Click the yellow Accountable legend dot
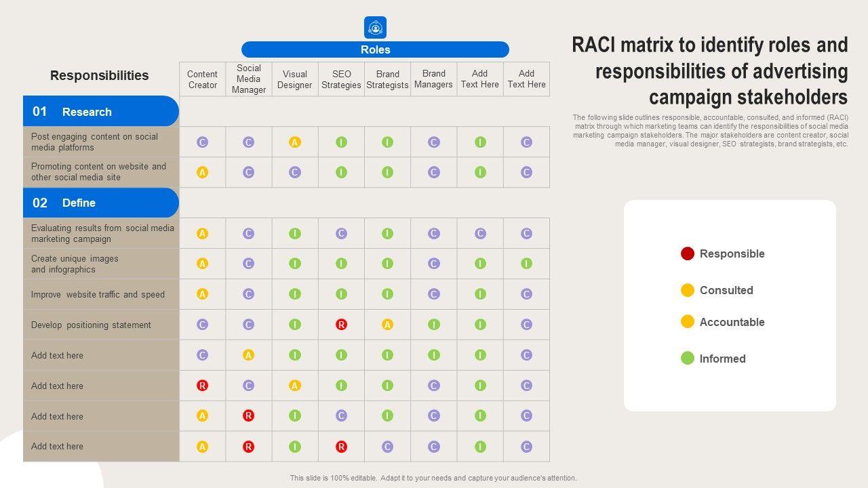868x488 pixels. coord(688,322)
